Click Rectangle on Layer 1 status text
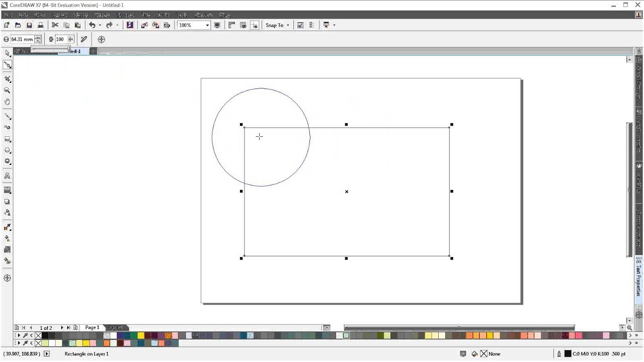The width and height of the screenshot is (644, 362). (x=87, y=354)
